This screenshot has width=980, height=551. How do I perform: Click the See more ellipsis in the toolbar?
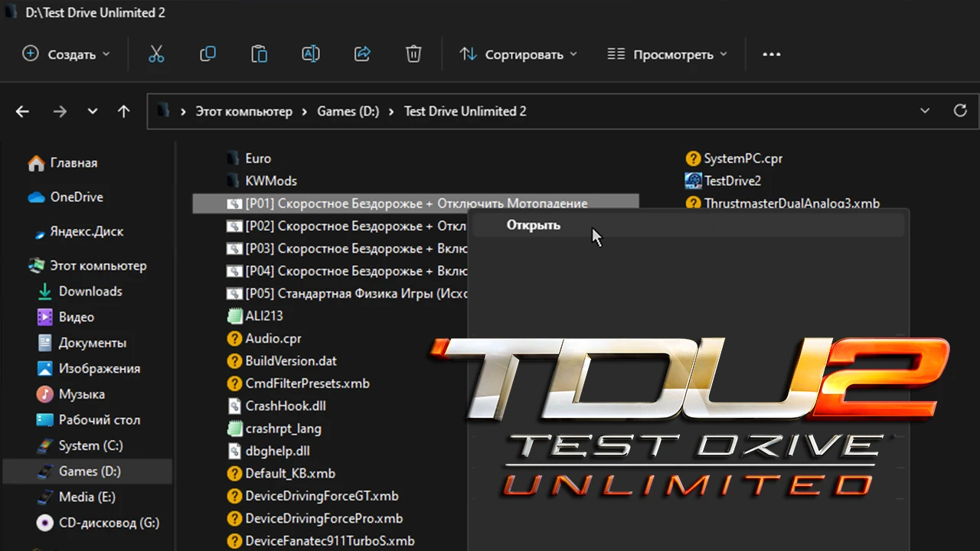(x=771, y=54)
